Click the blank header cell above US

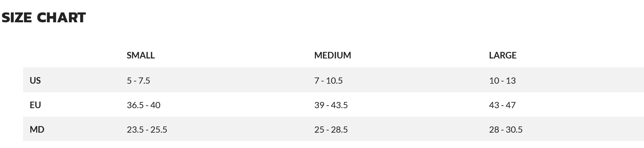[72, 55]
